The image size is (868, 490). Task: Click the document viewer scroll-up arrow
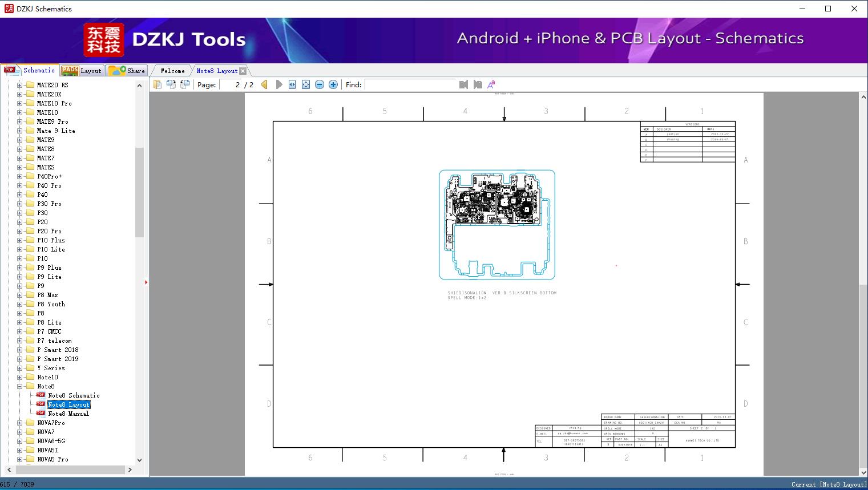(863, 98)
